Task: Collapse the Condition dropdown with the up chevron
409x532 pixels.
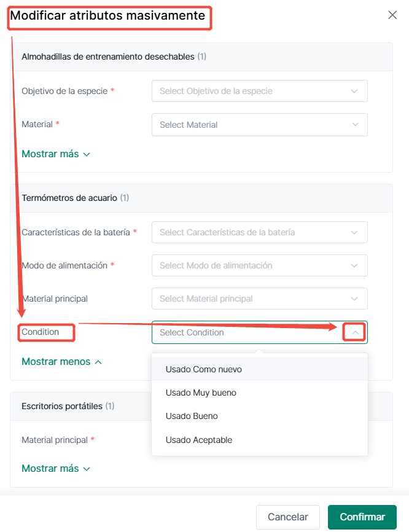Action: point(355,332)
